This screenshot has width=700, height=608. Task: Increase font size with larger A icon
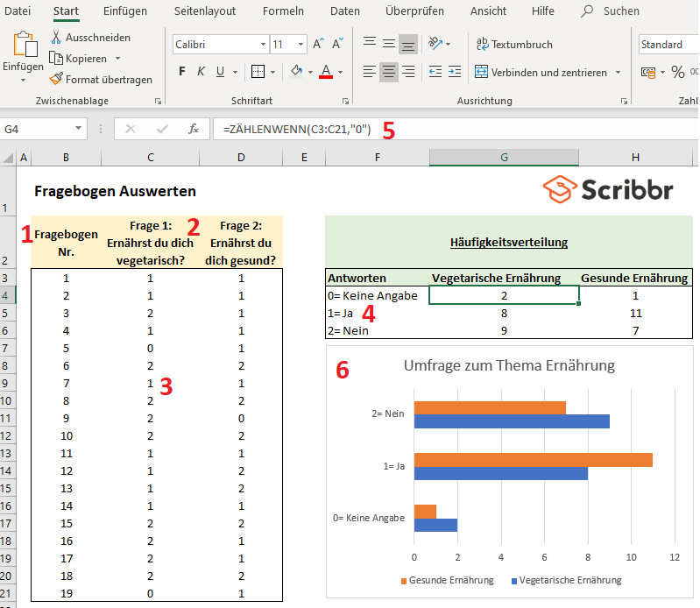(x=318, y=44)
